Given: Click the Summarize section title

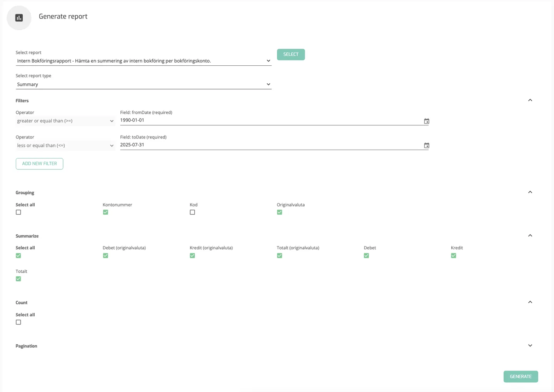Looking at the screenshot, I should coord(27,236).
